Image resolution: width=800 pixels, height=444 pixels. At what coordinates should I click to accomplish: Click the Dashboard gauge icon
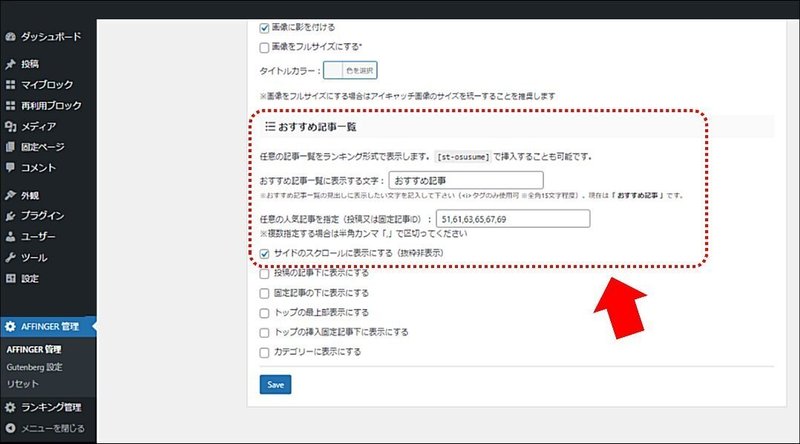click(x=10, y=37)
